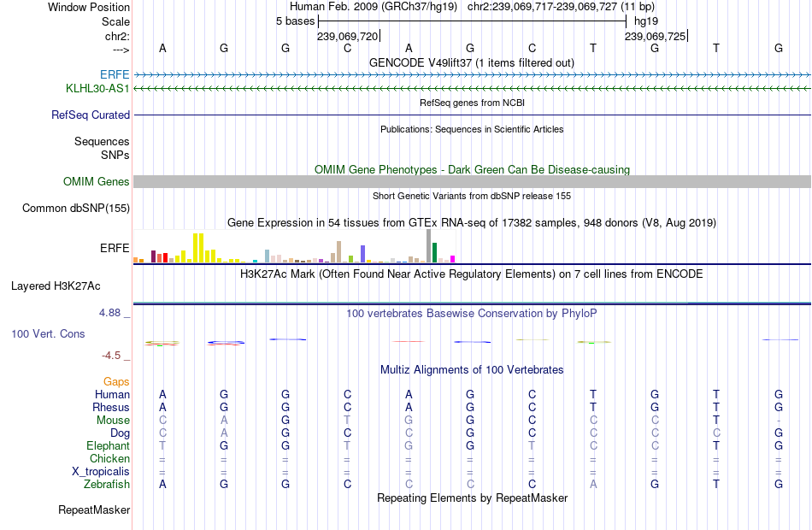812x530 pixels.
Task: Click the purple-blue bar in GTEx chart
Action: [363, 254]
